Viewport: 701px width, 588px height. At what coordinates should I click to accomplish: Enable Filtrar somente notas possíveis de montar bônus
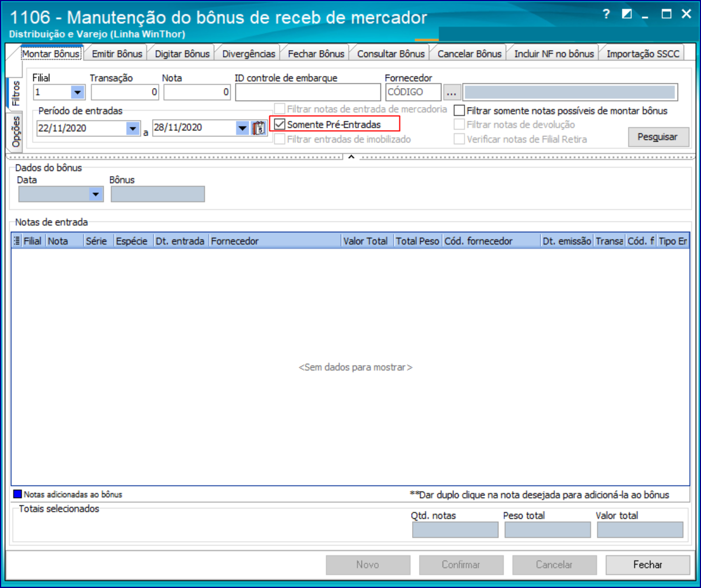[x=459, y=110]
